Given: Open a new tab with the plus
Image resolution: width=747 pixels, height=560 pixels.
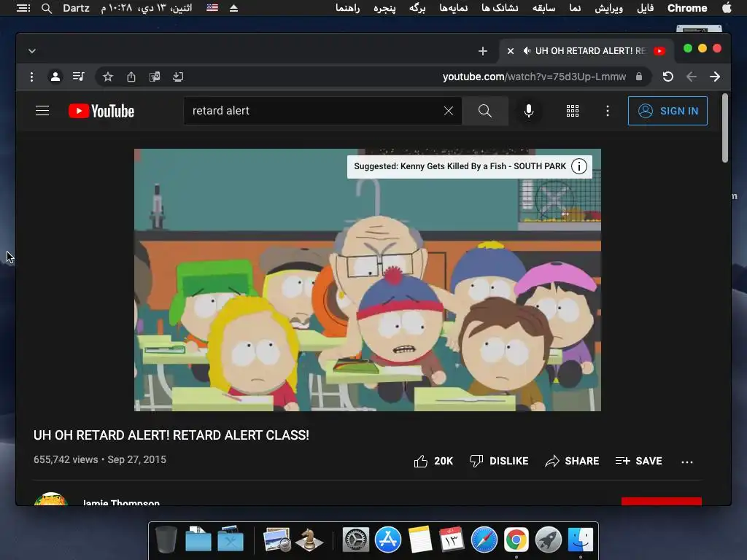Looking at the screenshot, I should 483,51.
